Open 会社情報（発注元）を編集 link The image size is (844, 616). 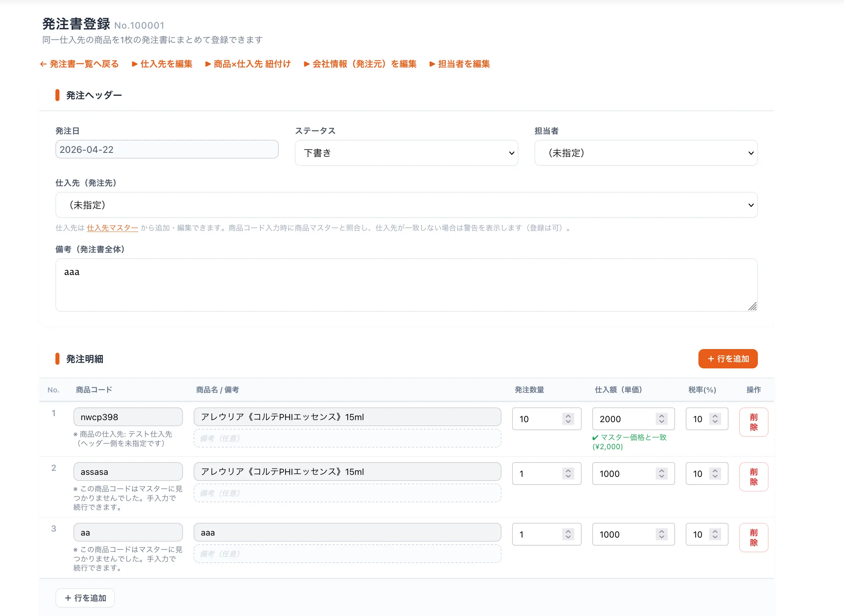[x=360, y=64]
